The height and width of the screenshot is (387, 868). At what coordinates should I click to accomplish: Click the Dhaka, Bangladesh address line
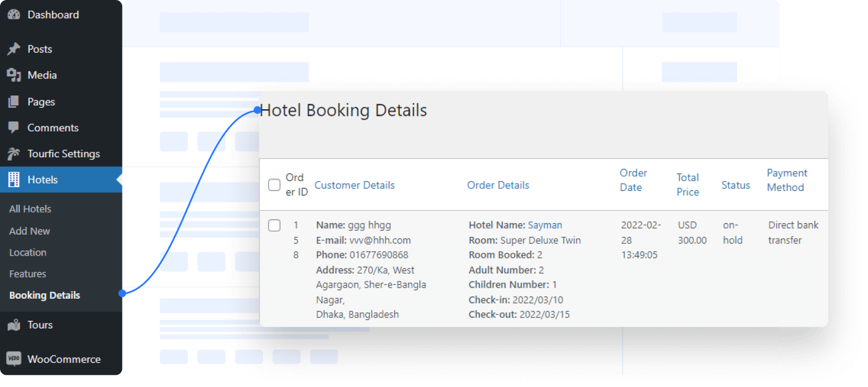(357, 314)
